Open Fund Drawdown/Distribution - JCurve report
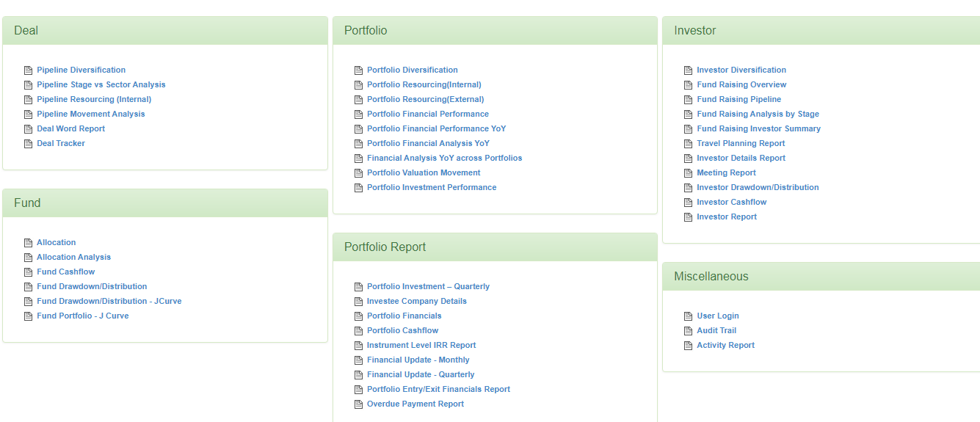The width and height of the screenshot is (980, 422). pyautogui.click(x=109, y=301)
